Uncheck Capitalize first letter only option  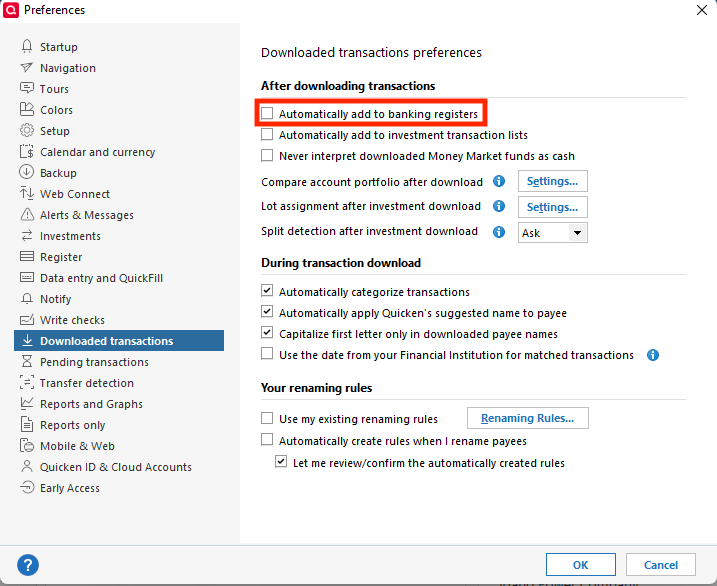point(267,333)
